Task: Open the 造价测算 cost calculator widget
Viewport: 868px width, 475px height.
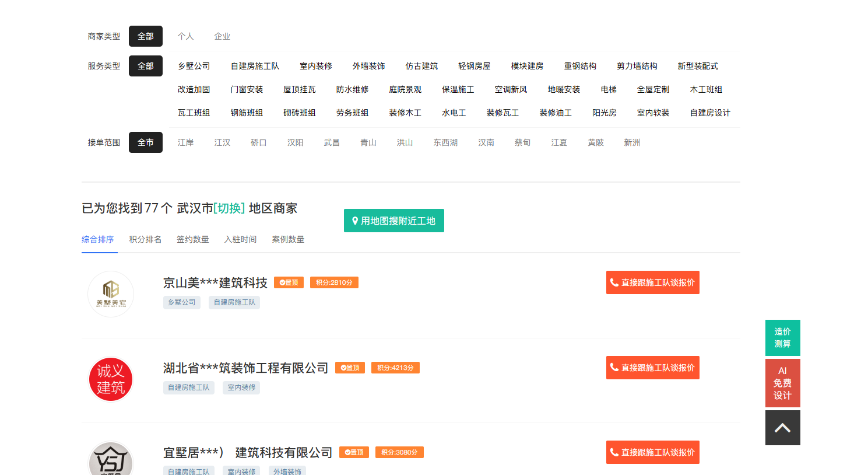Action: (x=782, y=338)
